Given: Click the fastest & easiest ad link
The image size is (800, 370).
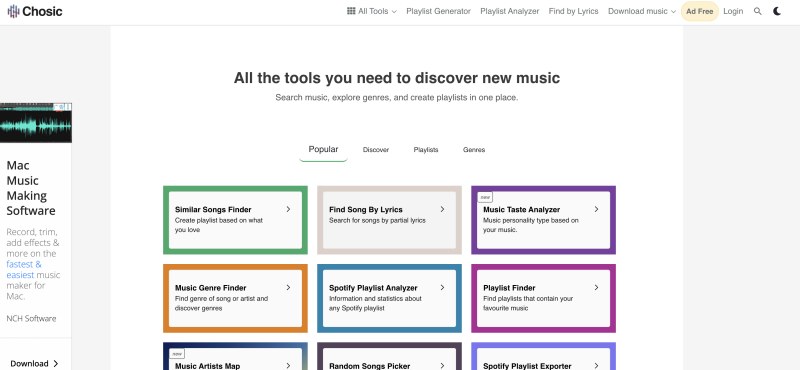Looking at the screenshot, I should (24, 269).
